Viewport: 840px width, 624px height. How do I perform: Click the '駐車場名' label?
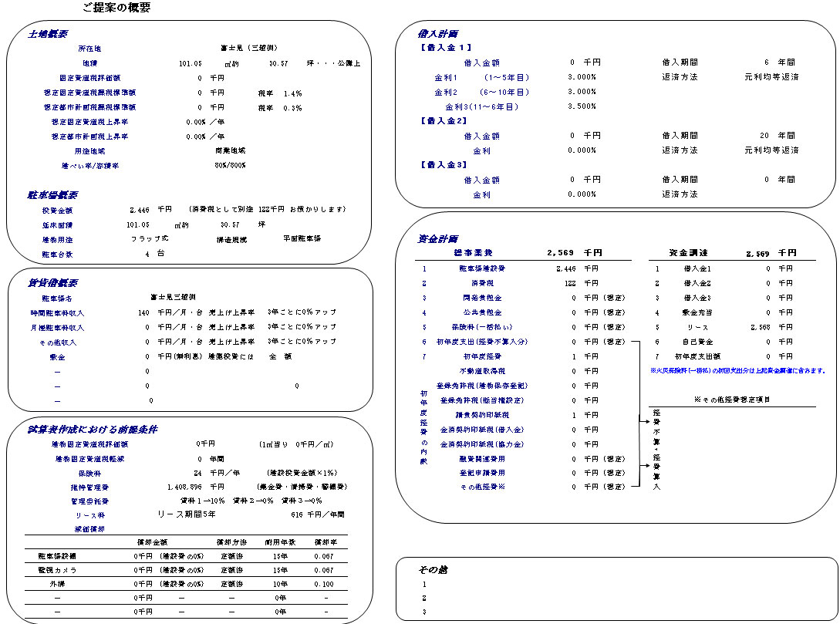(57, 299)
